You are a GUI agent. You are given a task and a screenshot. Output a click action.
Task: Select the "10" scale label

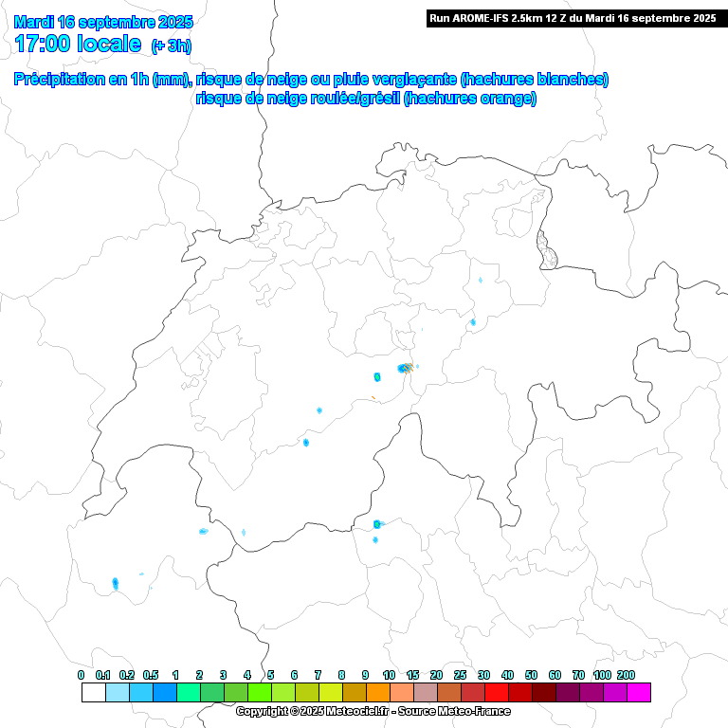click(389, 675)
